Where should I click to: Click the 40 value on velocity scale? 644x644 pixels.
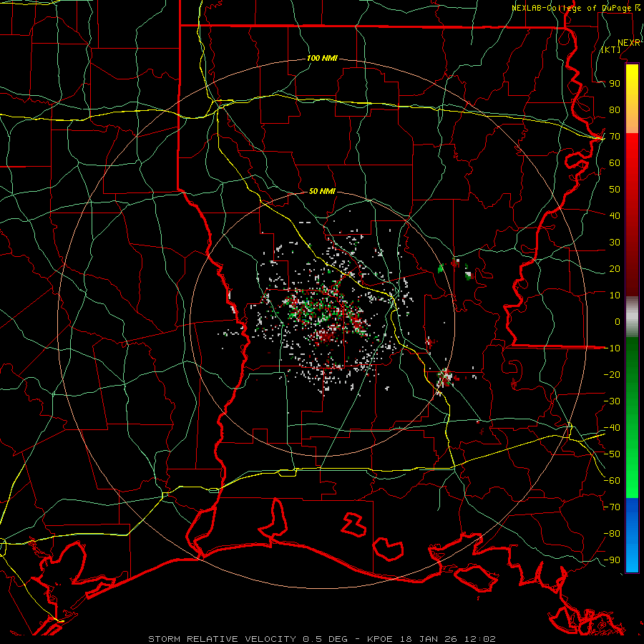[615, 215]
